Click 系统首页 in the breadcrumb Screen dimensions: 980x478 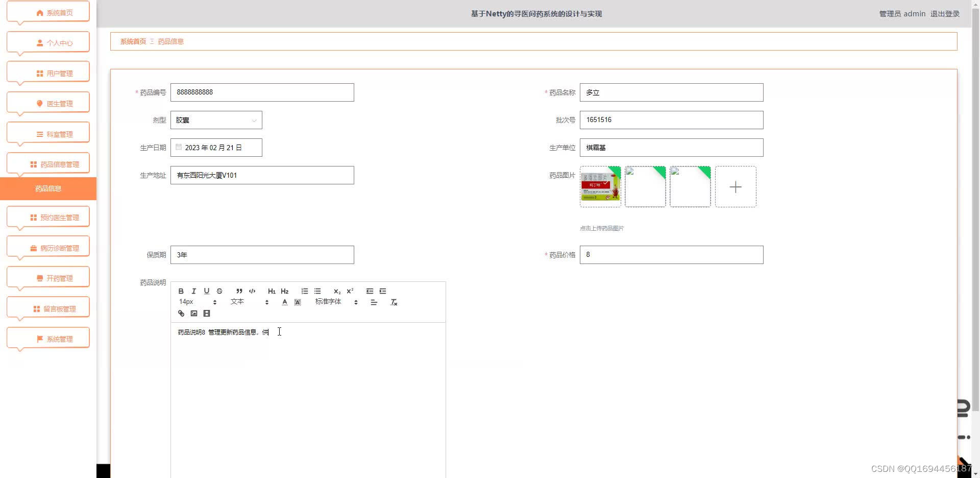point(133,41)
